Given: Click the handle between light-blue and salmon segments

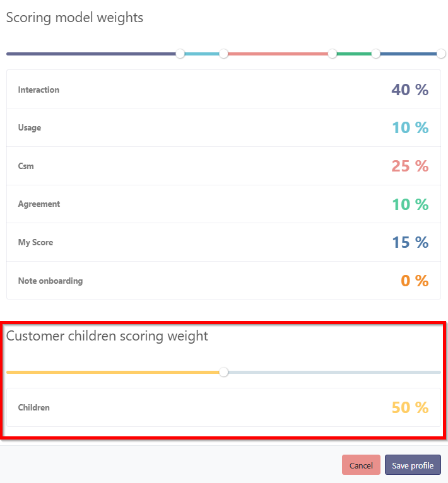Looking at the screenshot, I should coord(223,54).
